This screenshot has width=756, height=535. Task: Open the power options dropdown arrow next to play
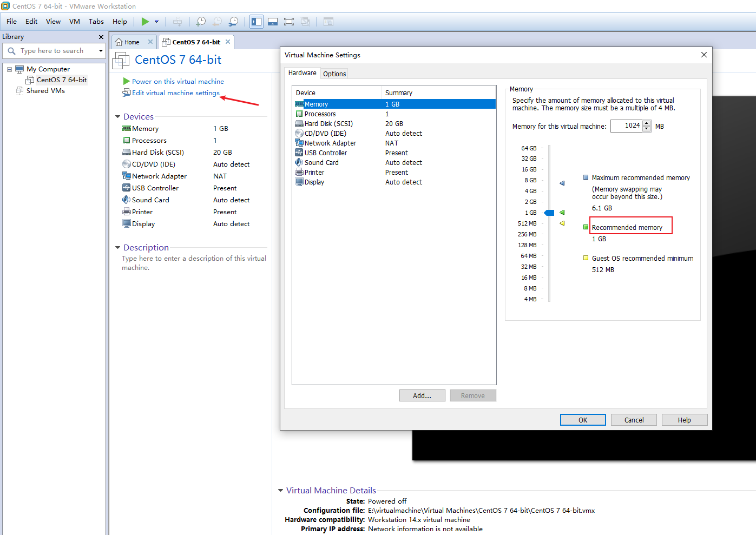[x=157, y=22]
